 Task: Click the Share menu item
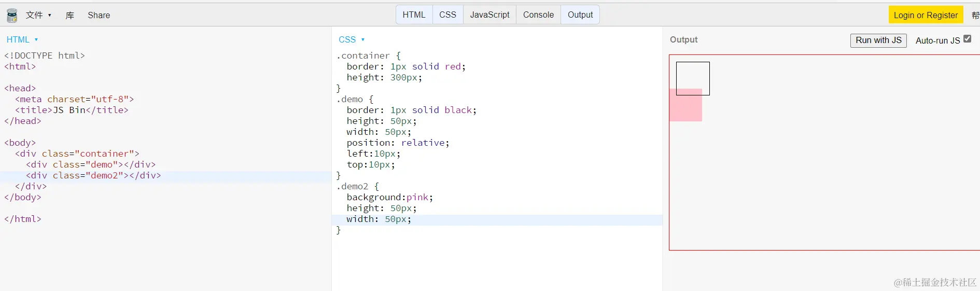pos(99,15)
